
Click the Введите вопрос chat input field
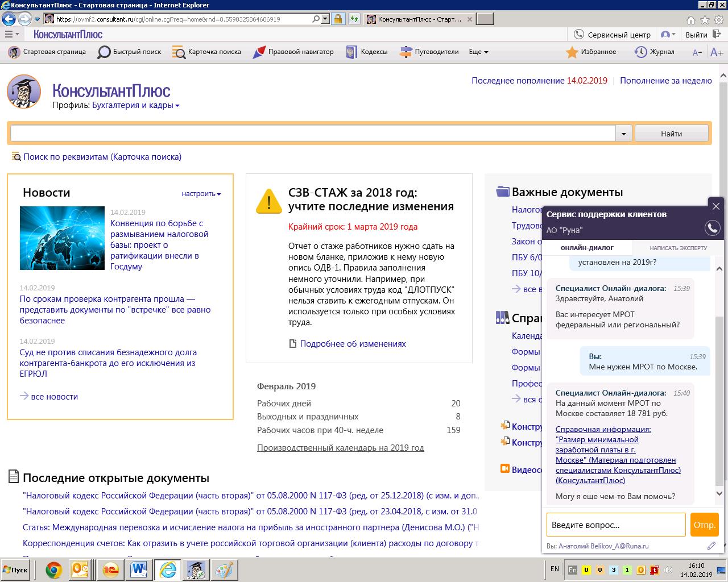click(615, 525)
